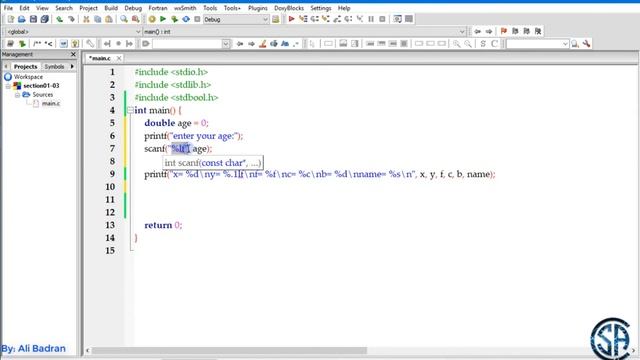Click the Paste icon

click(x=109, y=19)
